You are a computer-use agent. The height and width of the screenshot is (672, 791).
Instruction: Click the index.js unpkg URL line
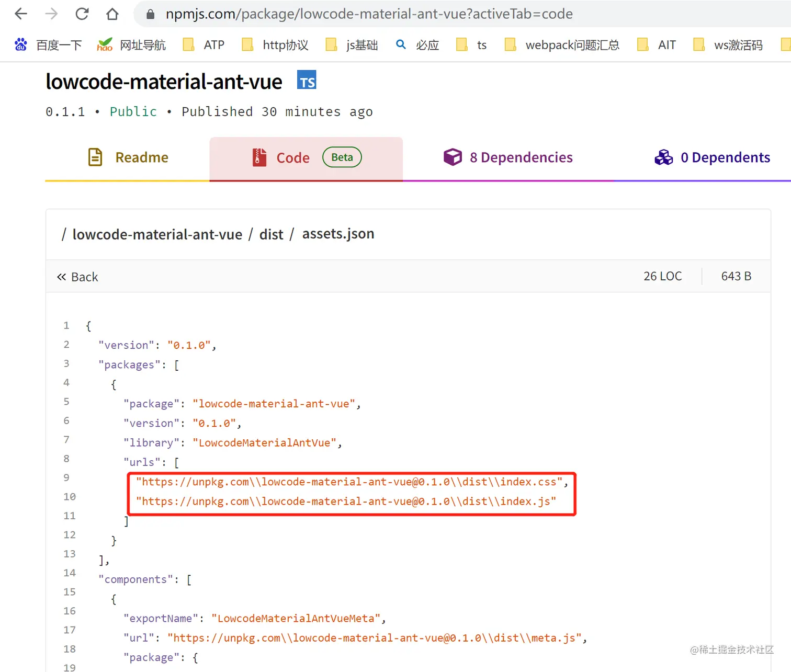click(x=346, y=501)
